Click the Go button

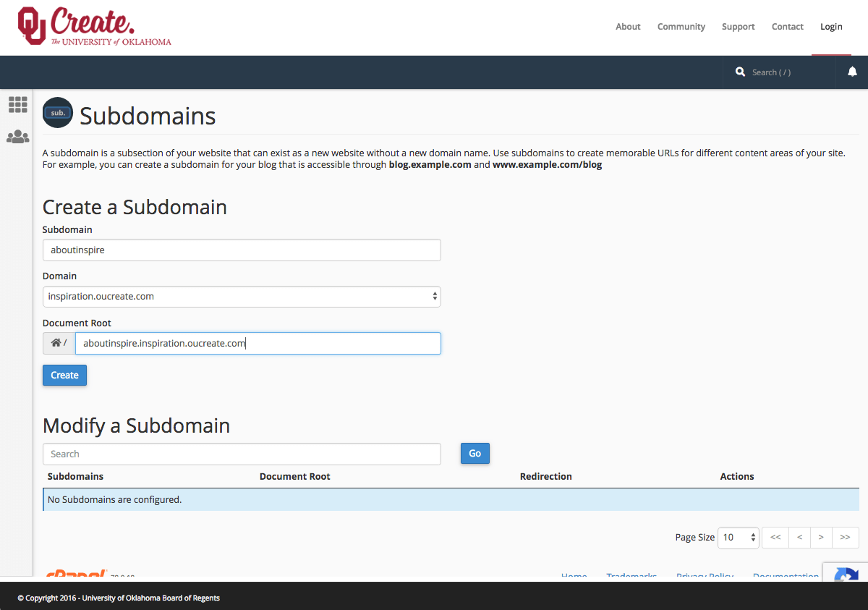[x=475, y=454]
